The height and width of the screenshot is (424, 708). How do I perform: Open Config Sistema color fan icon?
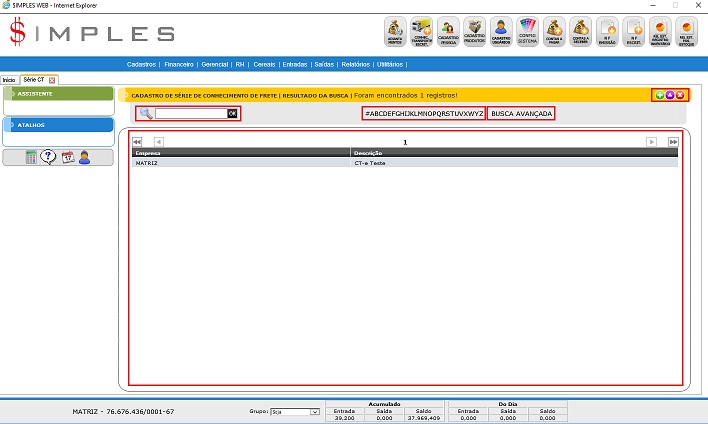coord(529,32)
